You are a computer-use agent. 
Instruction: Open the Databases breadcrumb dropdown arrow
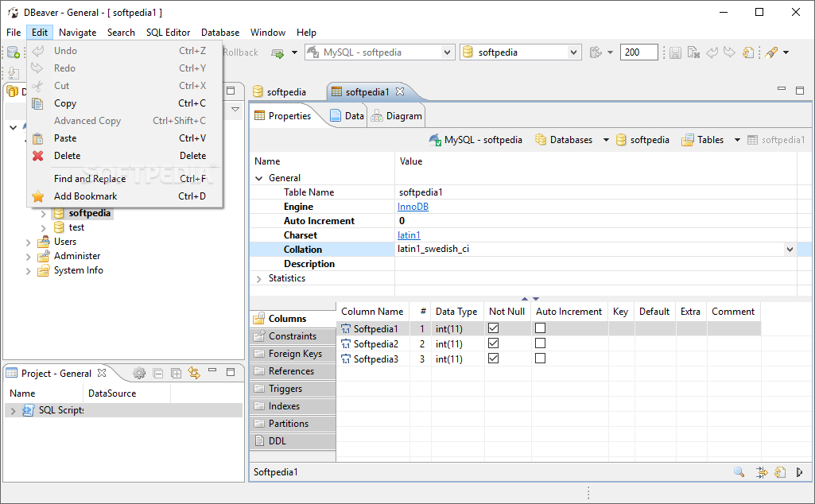(x=606, y=140)
